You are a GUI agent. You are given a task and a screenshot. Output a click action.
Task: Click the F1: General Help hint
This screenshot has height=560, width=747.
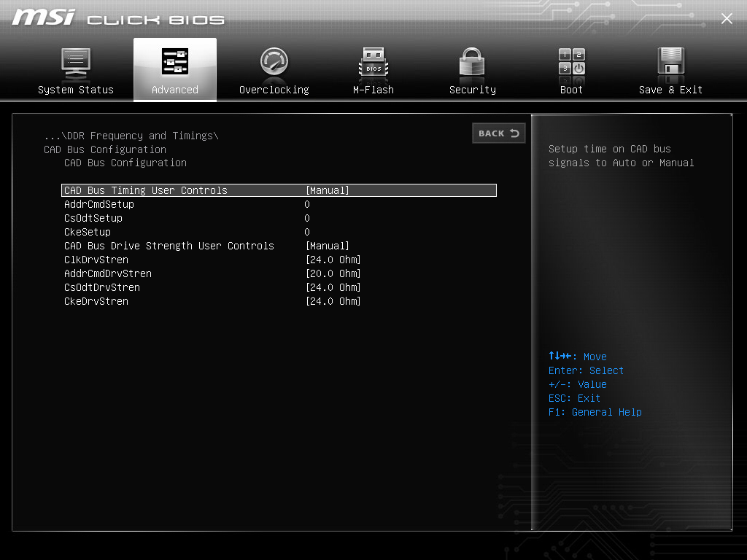[595, 412]
